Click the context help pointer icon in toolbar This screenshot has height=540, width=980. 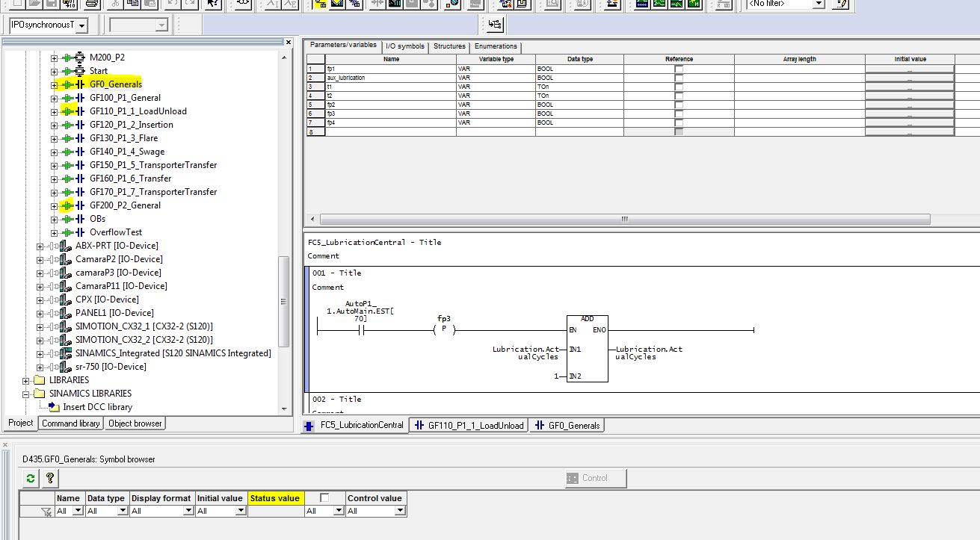(213, 3)
